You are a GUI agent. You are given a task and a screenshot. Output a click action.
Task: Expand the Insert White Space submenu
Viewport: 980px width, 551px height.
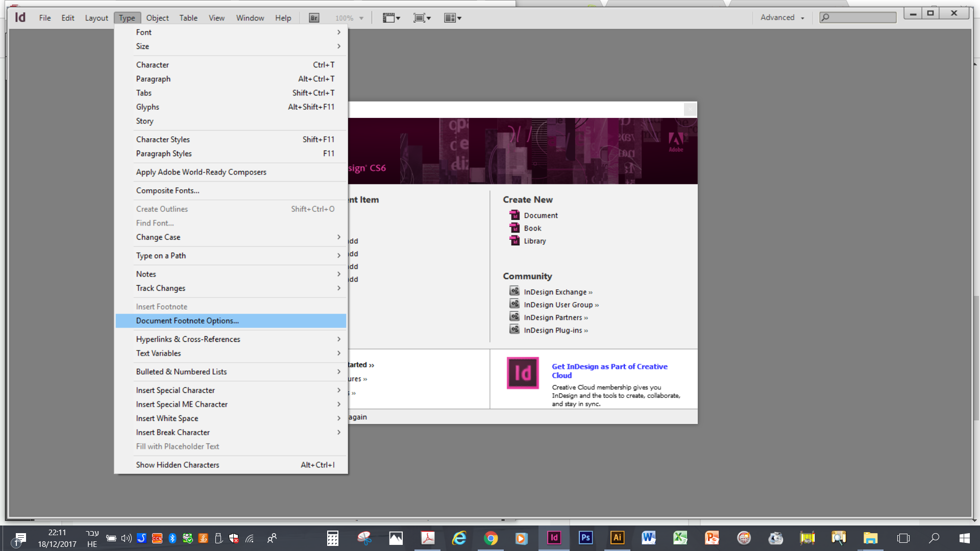231,418
